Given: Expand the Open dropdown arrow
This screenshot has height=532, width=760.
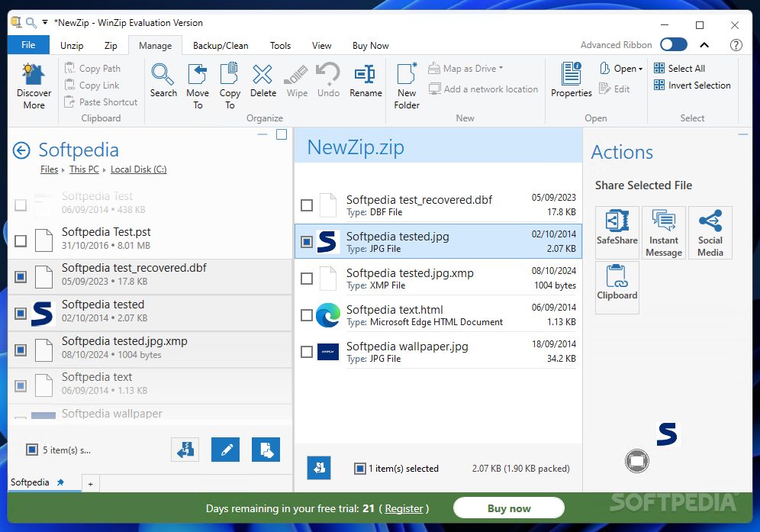Looking at the screenshot, I should 641,69.
